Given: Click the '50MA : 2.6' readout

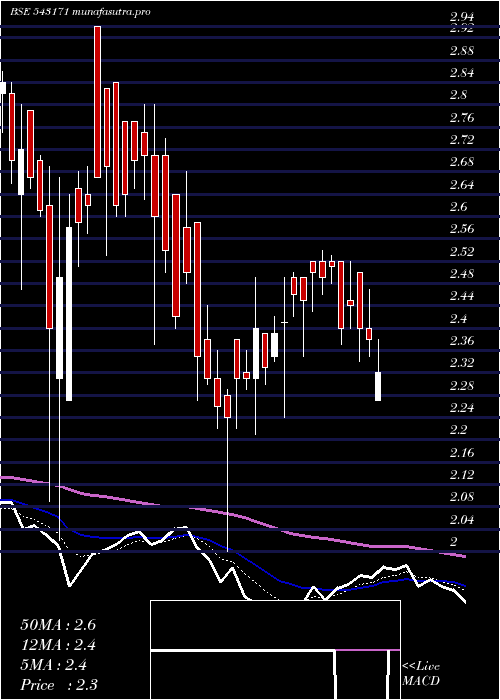Looking at the screenshot, I should click(58, 625).
